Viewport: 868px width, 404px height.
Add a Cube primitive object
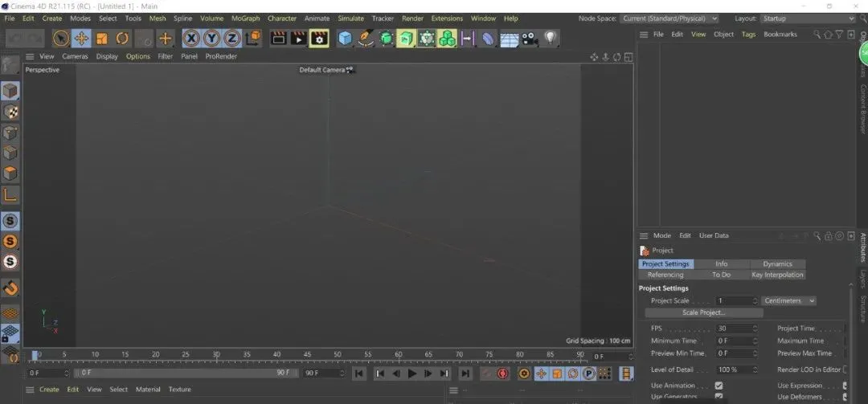pos(346,39)
